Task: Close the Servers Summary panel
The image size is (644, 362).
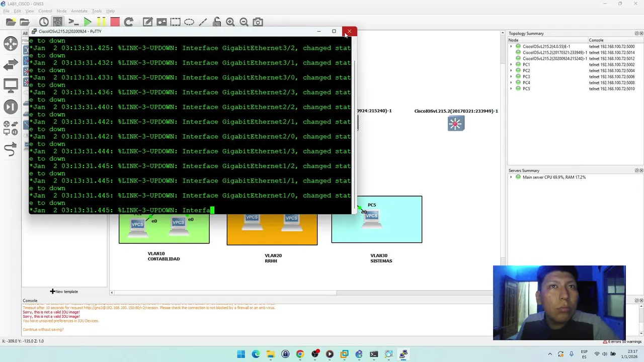Action: (x=641, y=170)
